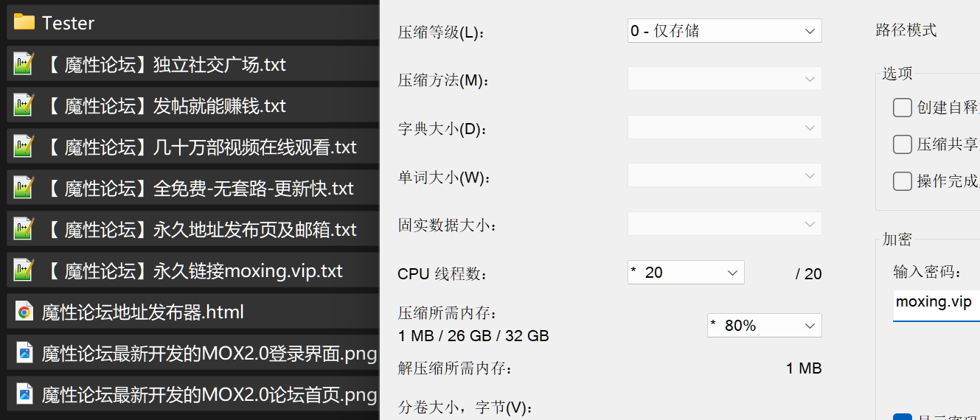Click the 全免费-无套路-更新快.txt file icon

pyautogui.click(x=24, y=188)
